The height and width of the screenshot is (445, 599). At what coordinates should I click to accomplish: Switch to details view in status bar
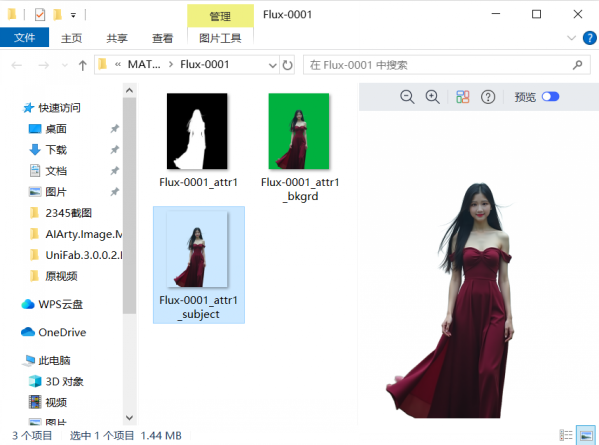pos(566,435)
